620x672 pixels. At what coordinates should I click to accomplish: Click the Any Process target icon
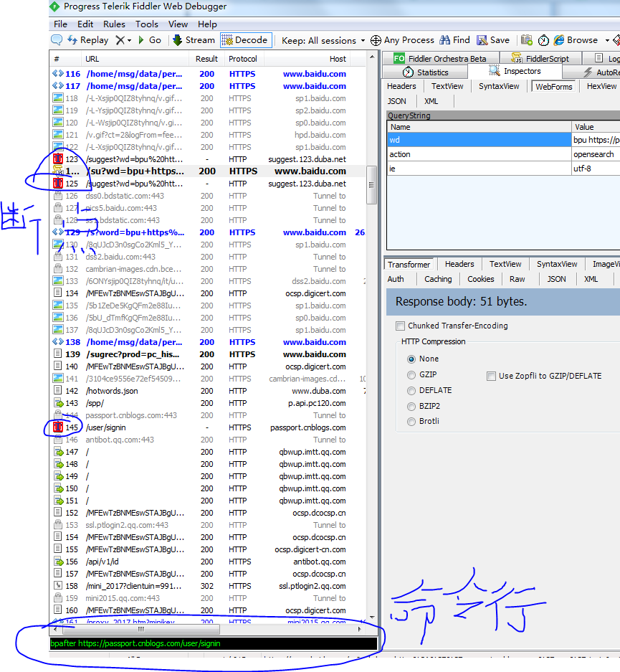point(376,41)
